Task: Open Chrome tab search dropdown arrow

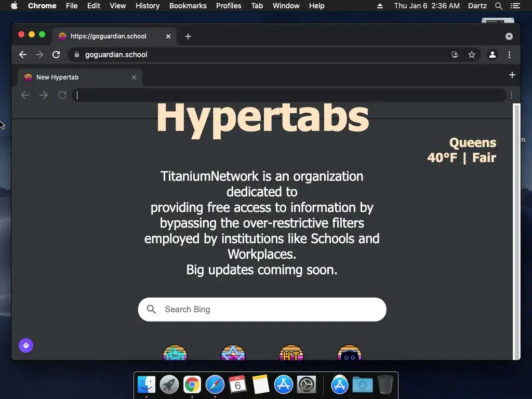Action: (509, 36)
